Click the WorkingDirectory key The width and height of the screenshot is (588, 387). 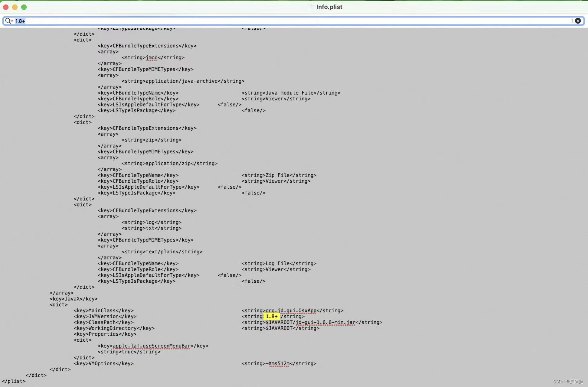(x=114, y=328)
